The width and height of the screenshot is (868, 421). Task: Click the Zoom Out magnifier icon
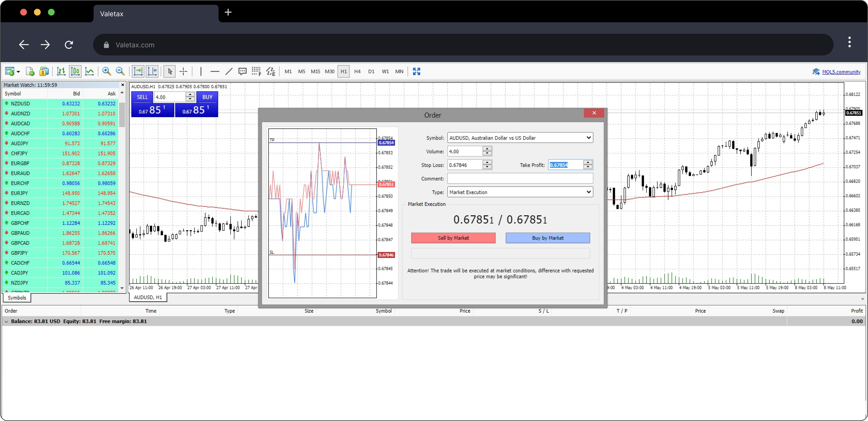(x=120, y=71)
